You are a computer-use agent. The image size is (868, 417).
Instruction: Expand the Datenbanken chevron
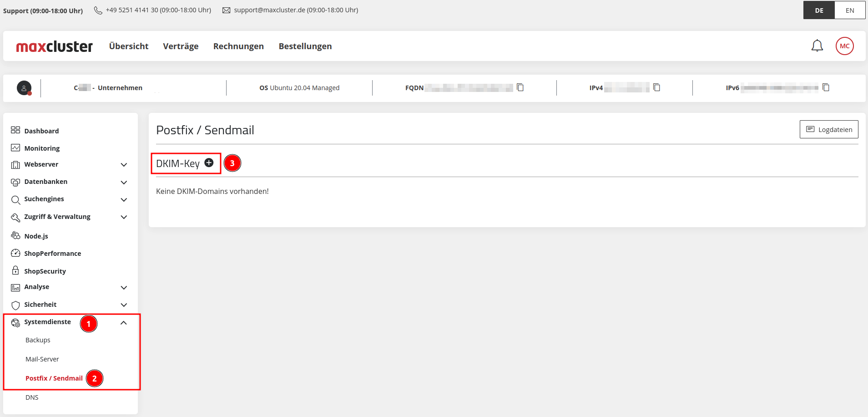[124, 183]
